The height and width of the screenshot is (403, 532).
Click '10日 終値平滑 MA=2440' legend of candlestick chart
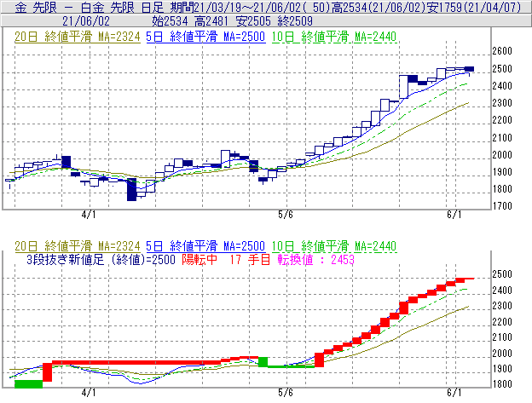point(334,37)
